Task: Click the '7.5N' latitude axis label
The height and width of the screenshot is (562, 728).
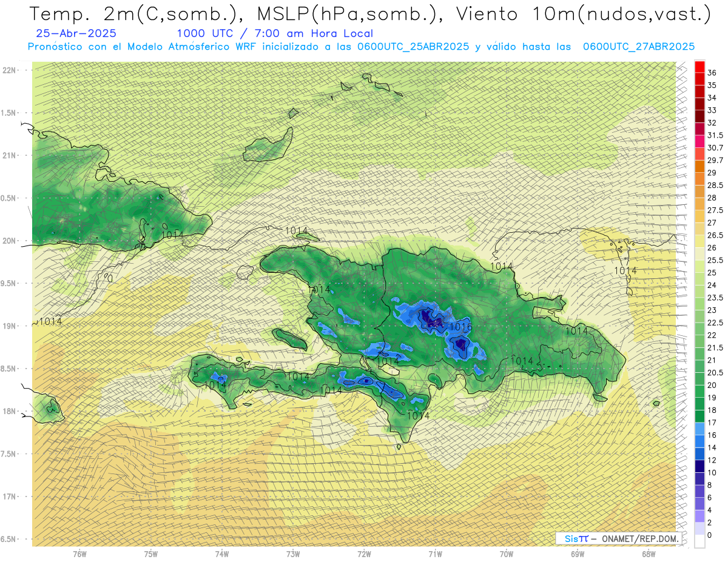Action: pyautogui.click(x=8, y=454)
